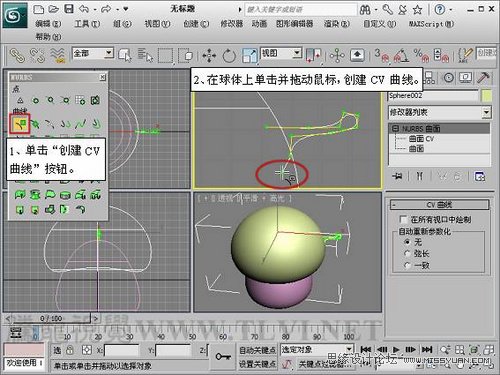Image resolution: width=500 pixels, height=375 pixels.
Task: Open the 修改器 menu
Action: (232, 24)
